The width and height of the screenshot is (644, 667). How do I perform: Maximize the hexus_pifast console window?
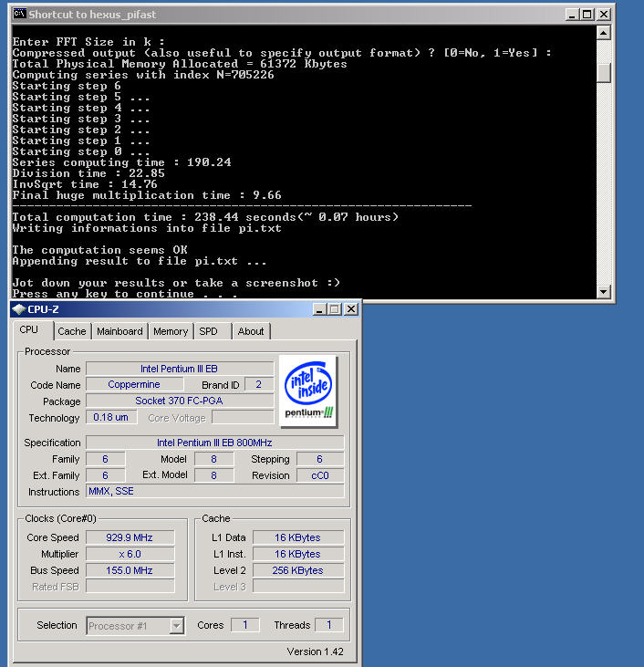pos(587,15)
